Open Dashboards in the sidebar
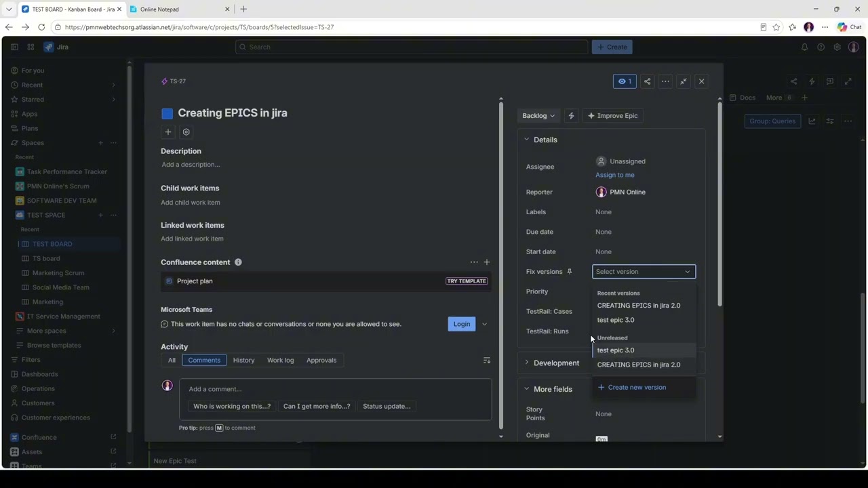 39,374
